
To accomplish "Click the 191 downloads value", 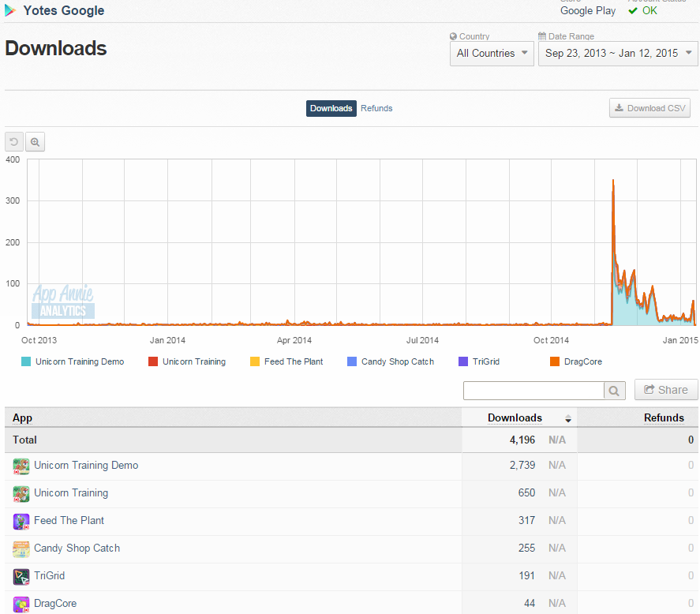I will (527, 576).
